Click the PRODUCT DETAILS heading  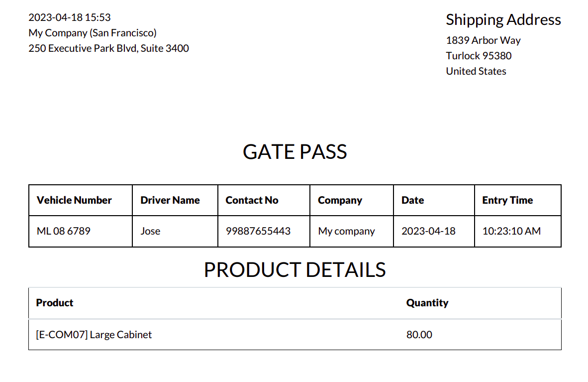pos(294,269)
